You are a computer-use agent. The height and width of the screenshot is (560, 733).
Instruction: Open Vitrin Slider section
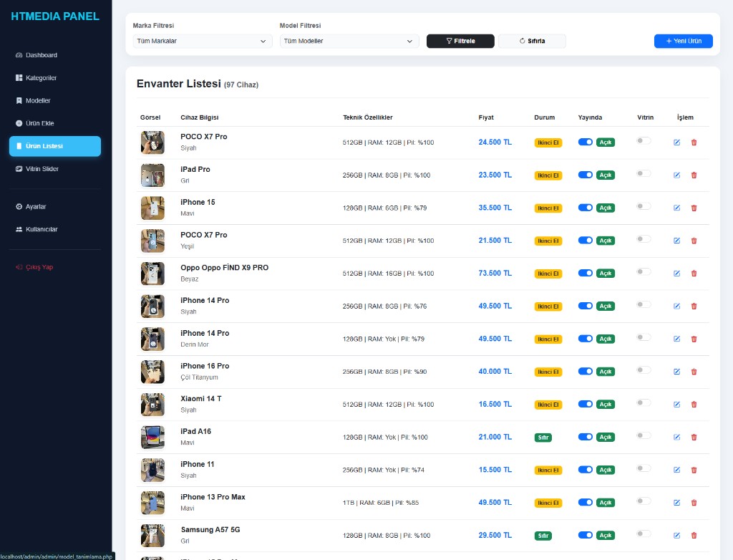55,169
